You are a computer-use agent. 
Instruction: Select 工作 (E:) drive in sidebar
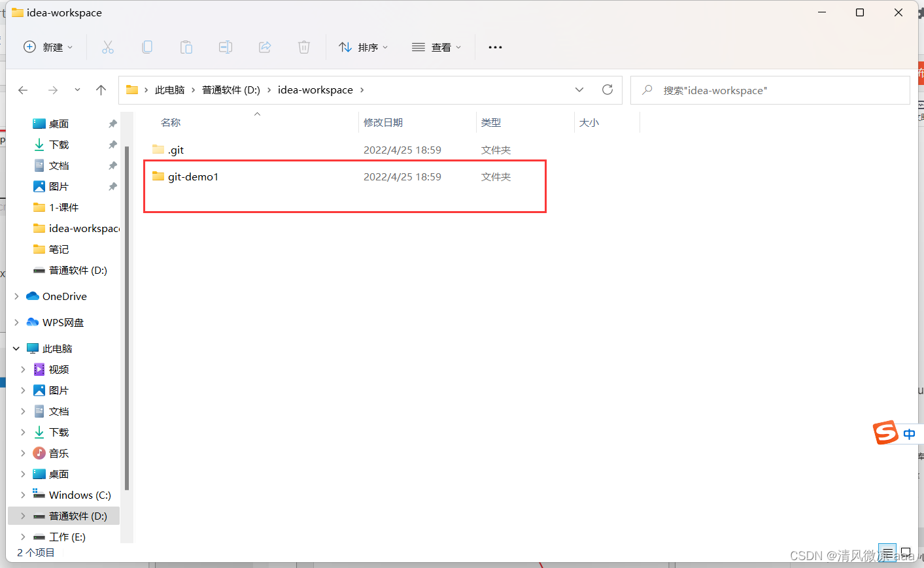click(x=67, y=537)
